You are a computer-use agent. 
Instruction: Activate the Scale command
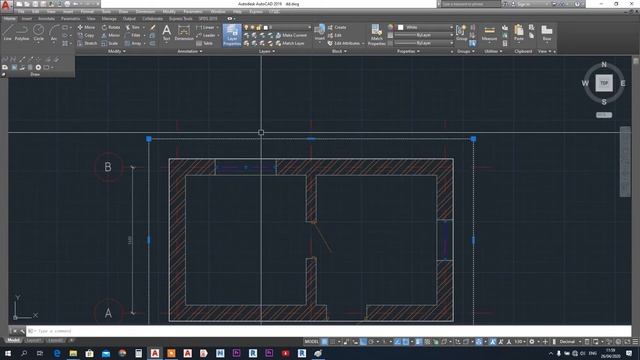pyautogui.click(x=110, y=43)
